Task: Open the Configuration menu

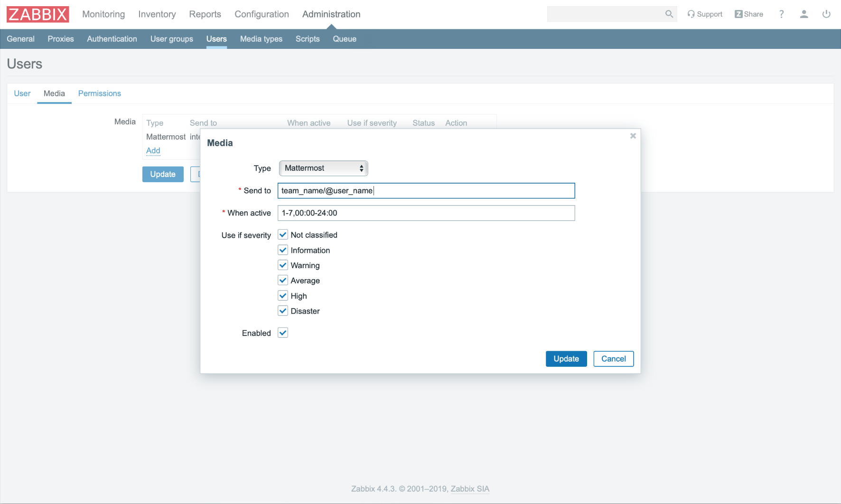Action: coord(262,14)
